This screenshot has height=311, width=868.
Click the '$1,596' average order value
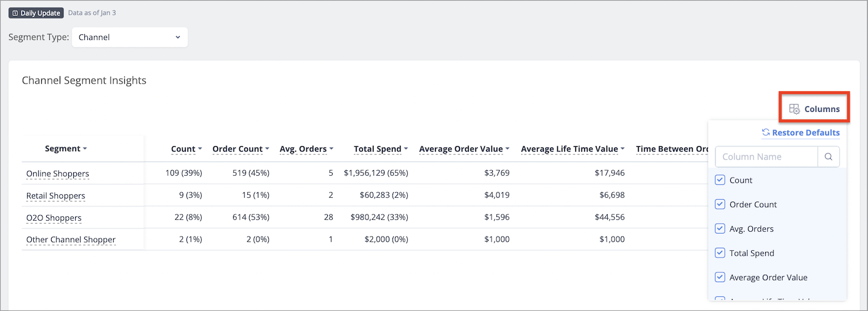click(x=497, y=217)
